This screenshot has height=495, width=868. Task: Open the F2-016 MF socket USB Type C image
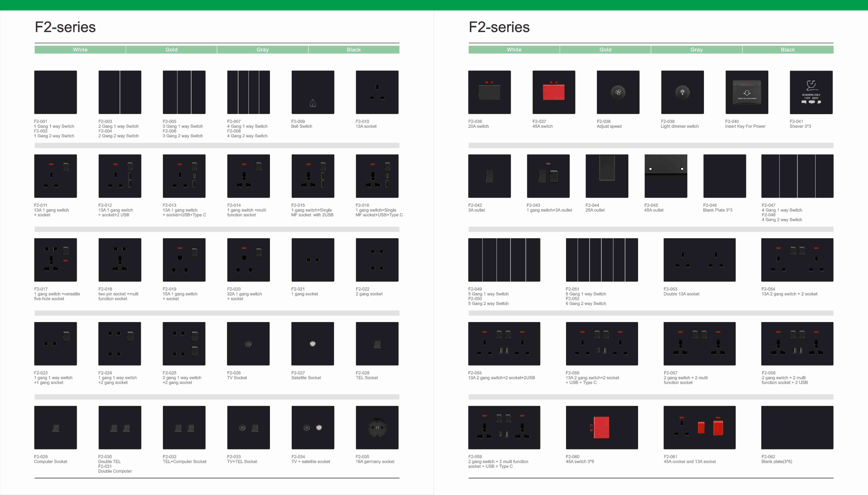[377, 176]
